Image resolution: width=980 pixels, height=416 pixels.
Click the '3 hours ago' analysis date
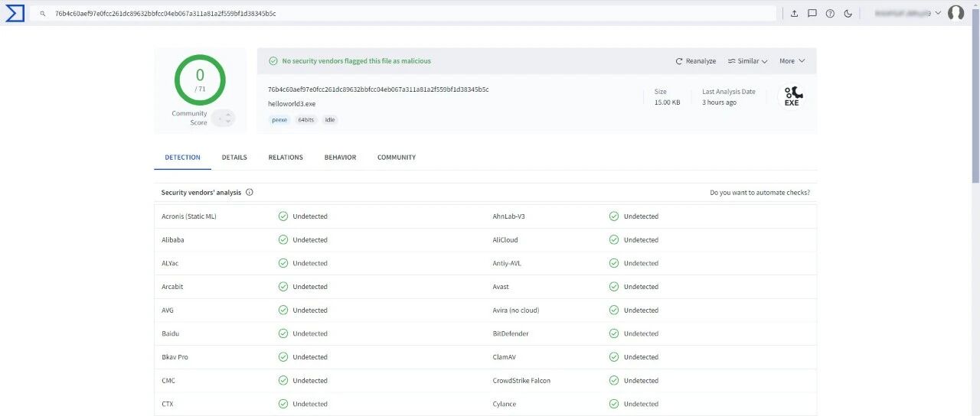(x=720, y=102)
